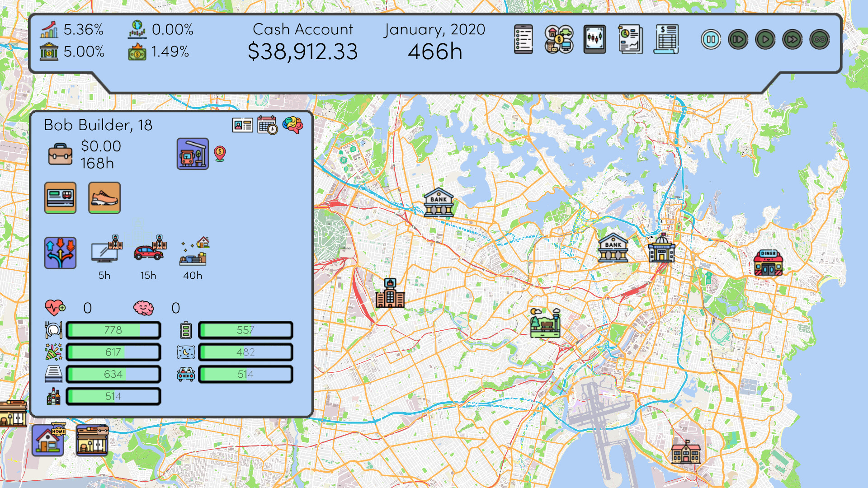Open the candlestick stock market tablet
Screen dimensions: 868x488
(x=594, y=40)
